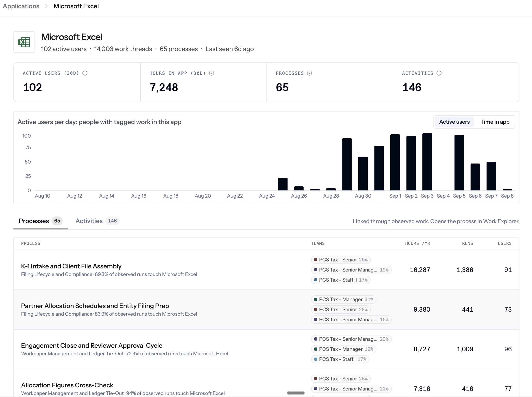This screenshot has height=397, width=532.
Task: Click the Microsoft Excel app logo icon
Action: tap(24, 42)
